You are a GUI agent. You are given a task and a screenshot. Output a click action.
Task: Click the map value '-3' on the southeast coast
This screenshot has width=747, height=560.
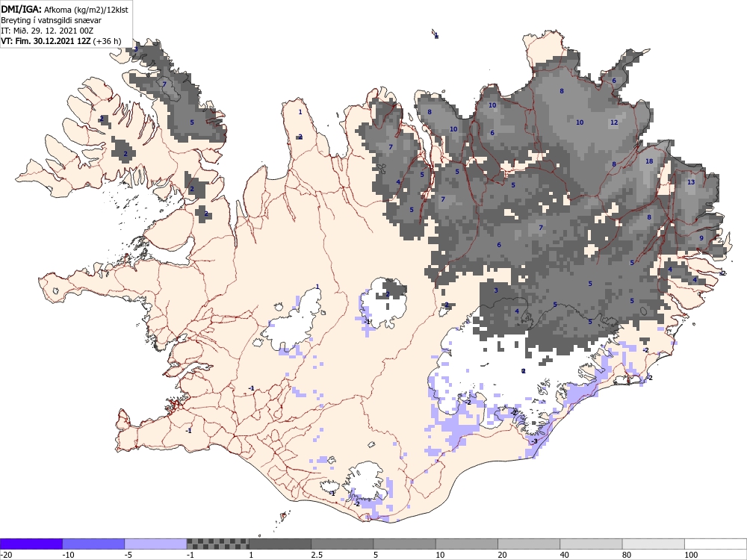tap(534, 442)
